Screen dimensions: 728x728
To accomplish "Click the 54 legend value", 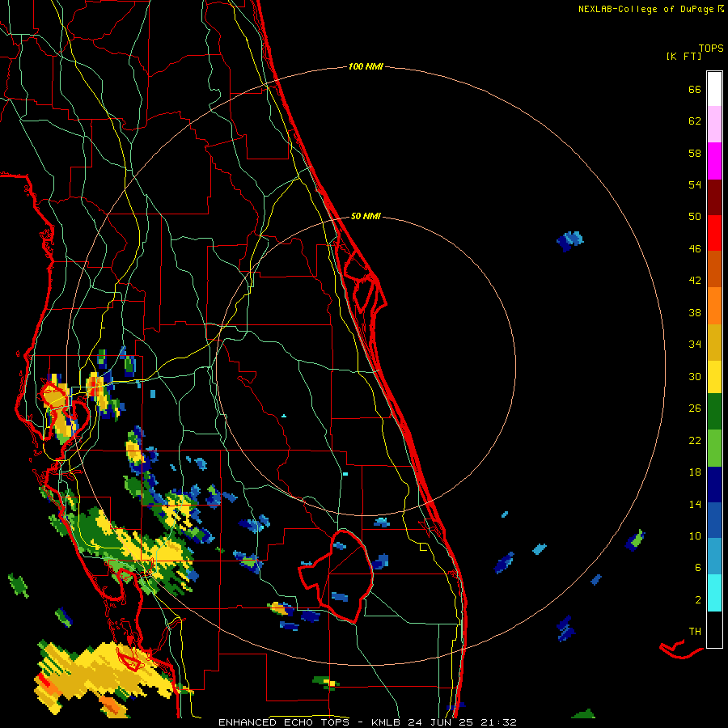I will [x=695, y=184].
